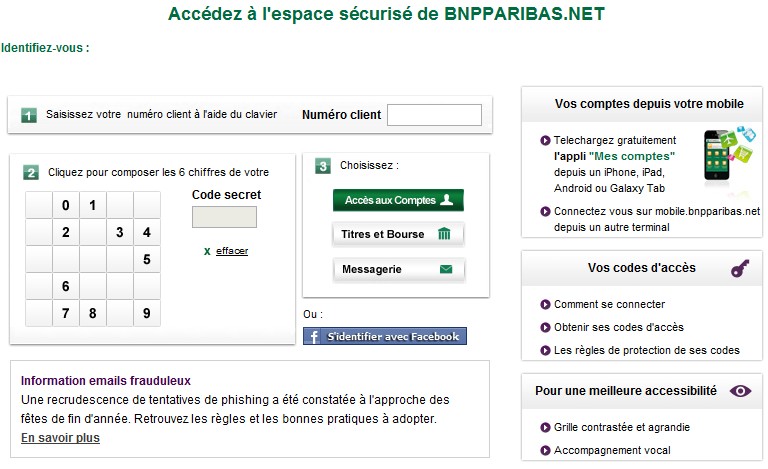The height and width of the screenshot is (469, 768).
Task: Open the En savoir plus link
Action: (x=60, y=438)
